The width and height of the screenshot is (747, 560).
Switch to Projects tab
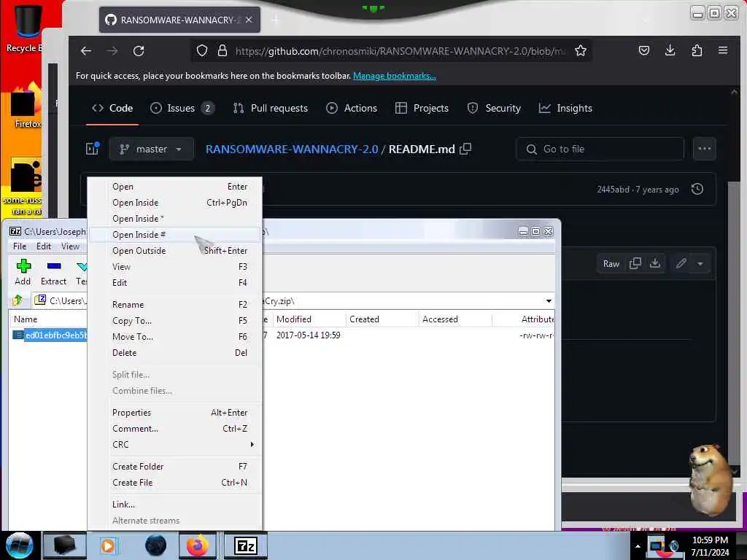[422, 108]
